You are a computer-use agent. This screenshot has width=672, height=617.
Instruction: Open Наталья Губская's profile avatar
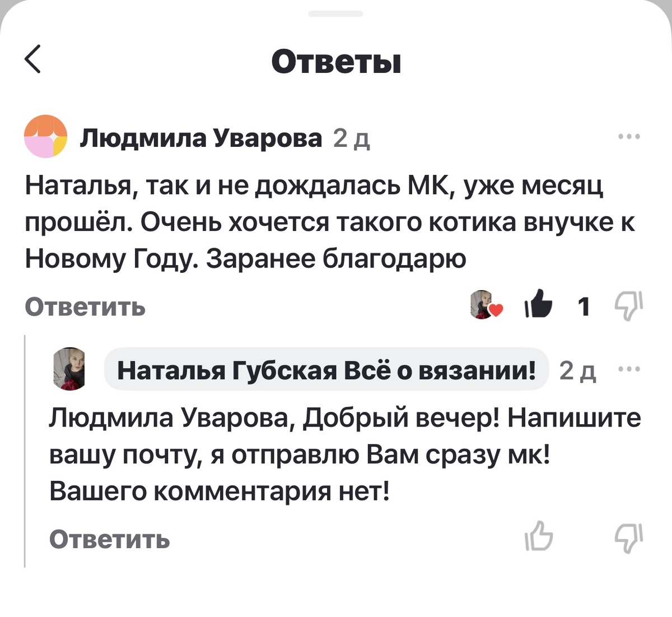[69, 369]
